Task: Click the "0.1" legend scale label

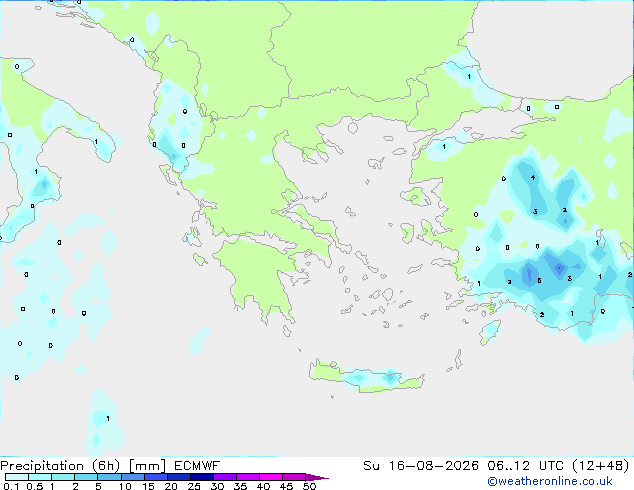Action: click(11, 486)
